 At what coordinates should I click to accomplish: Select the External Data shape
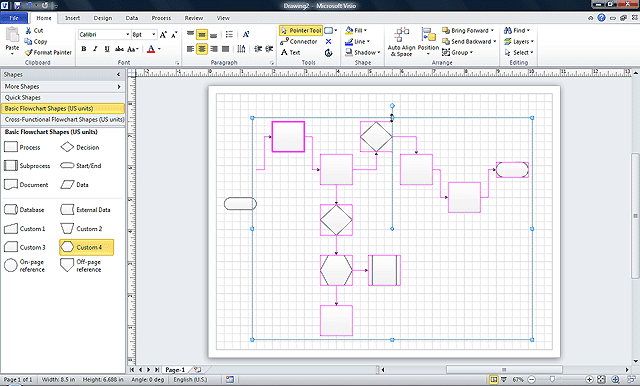pyautogui.click(x=85, y=210)
